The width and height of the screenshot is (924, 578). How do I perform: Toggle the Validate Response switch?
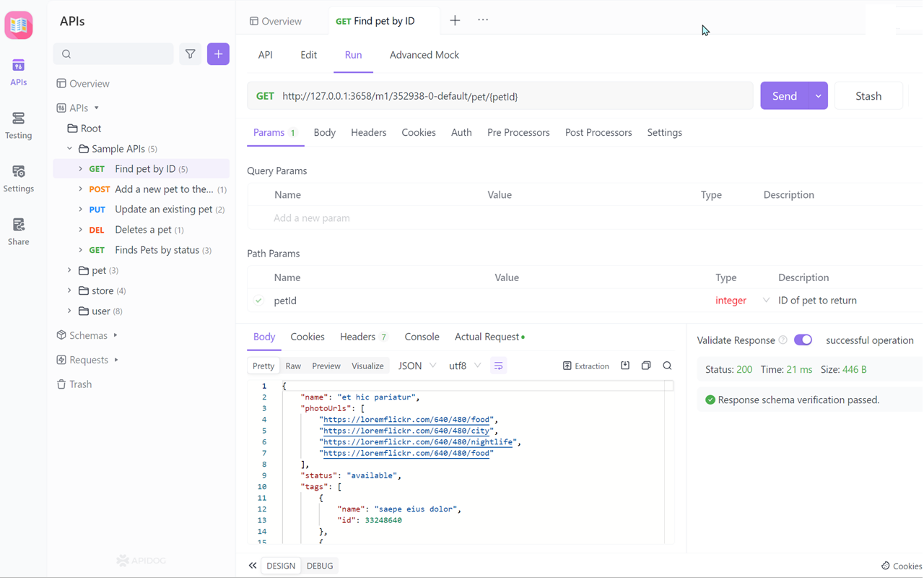(x=803, y=340)
